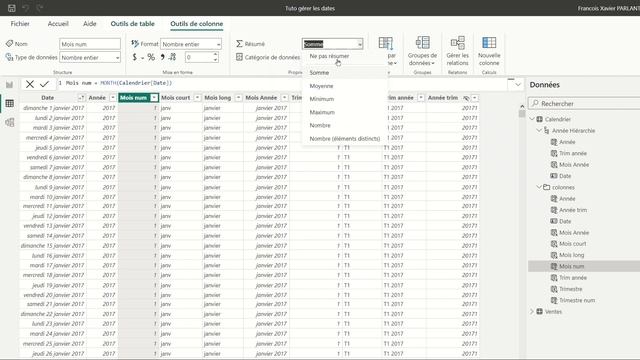The image size is (640, 360).
Task: Switch to the Accueil tab
Action: click(58, 24)
